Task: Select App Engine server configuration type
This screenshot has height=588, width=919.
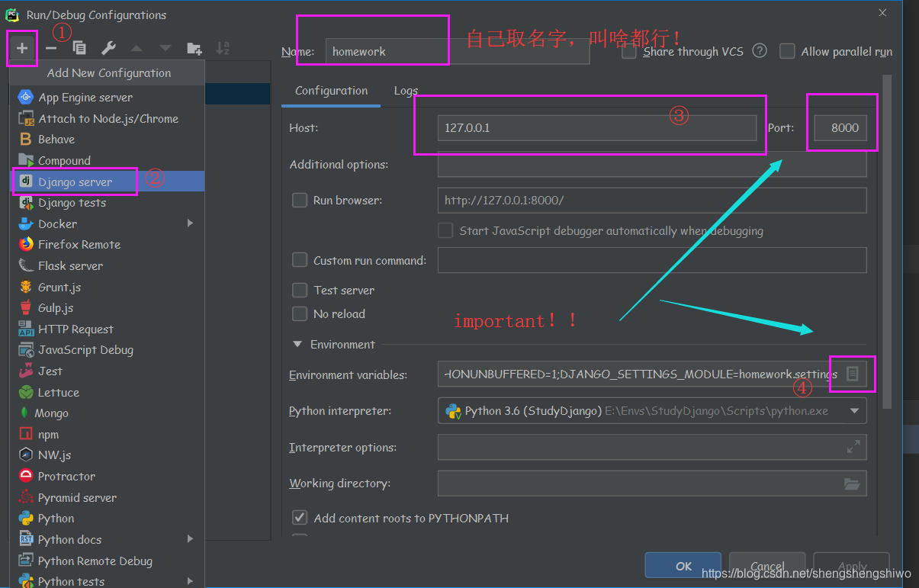Action: click(107, 98)
